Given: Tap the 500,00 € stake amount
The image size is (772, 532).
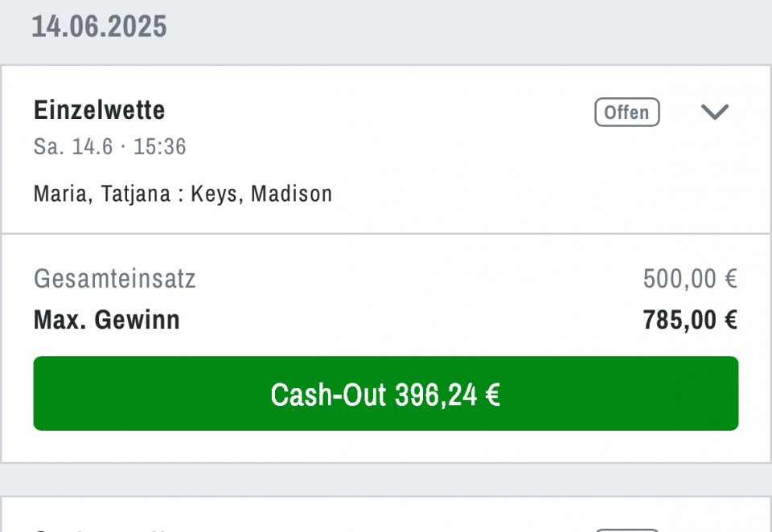Looking at the screenshot, I should pyautogui.click(x=690, y=279).
